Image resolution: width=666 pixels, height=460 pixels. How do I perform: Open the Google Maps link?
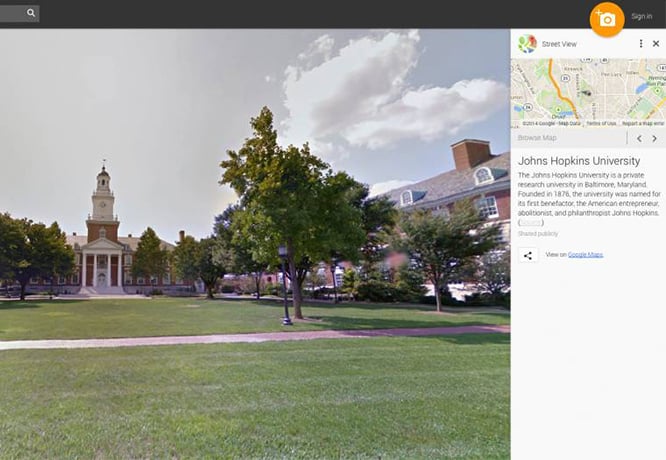[x=585, y=254]
